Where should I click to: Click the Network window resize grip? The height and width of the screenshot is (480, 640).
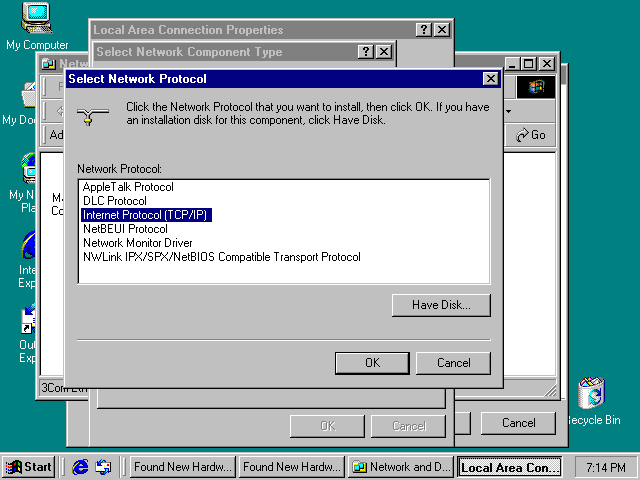click(x=550, y=391)
